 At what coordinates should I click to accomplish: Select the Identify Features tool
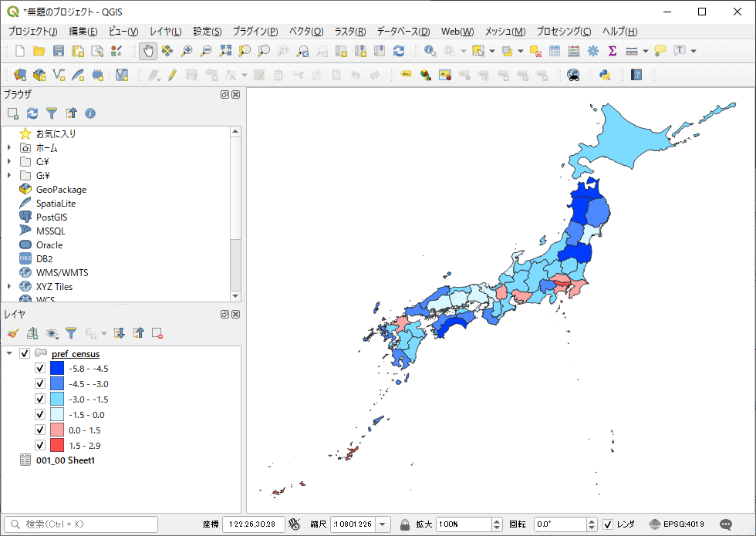click(430, 50)
